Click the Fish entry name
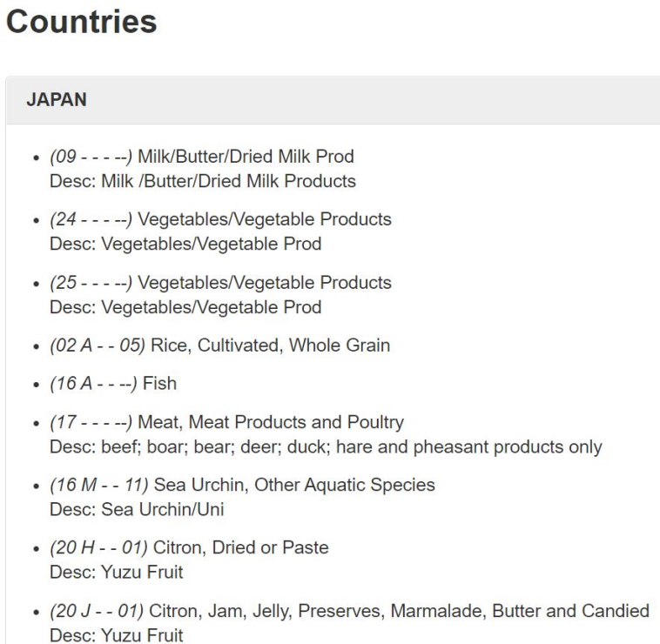Viewport: 660px width, 644px height. coord(164,385)
